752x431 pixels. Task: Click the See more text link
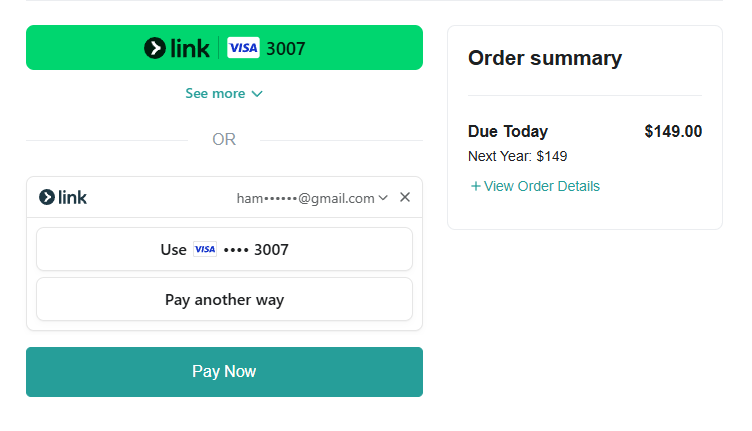(215, 94)
